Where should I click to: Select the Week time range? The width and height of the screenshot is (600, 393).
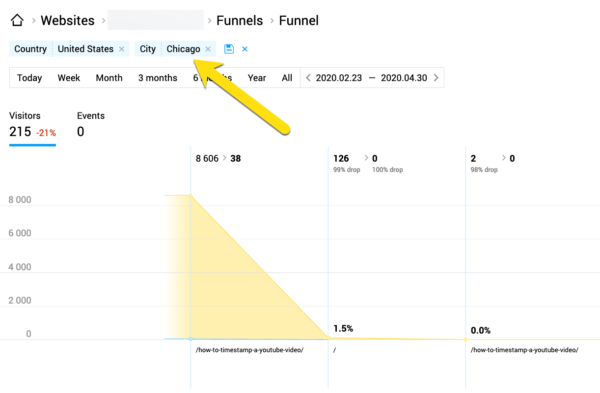point(69,78)
